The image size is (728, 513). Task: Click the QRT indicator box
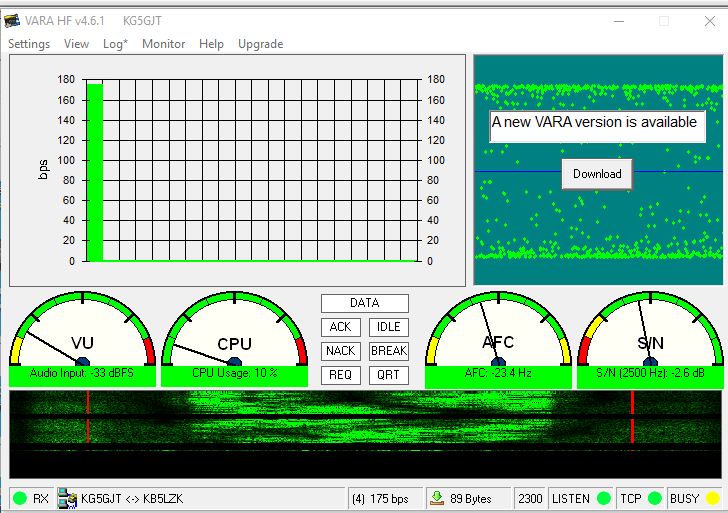[389, 375]
